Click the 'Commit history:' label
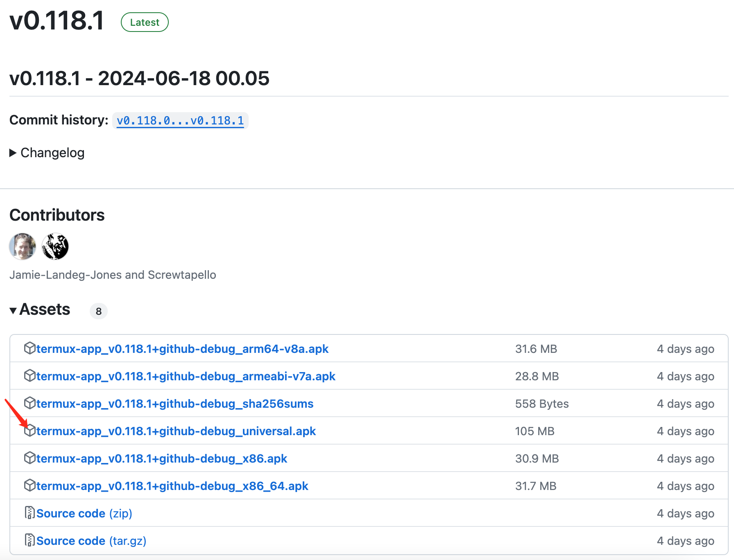Viewport: 734px width, 560px height. click(59, 120)
